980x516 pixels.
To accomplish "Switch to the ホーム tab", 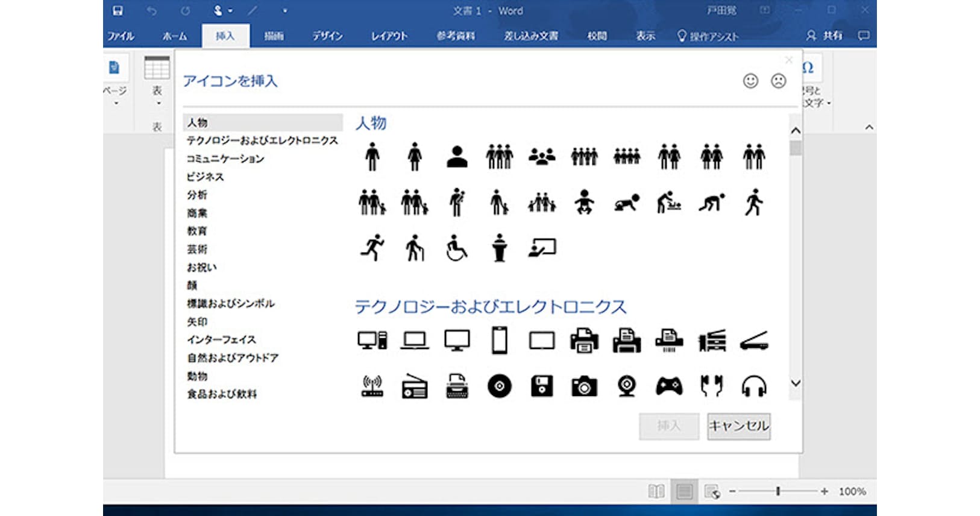I will [175, 36].
